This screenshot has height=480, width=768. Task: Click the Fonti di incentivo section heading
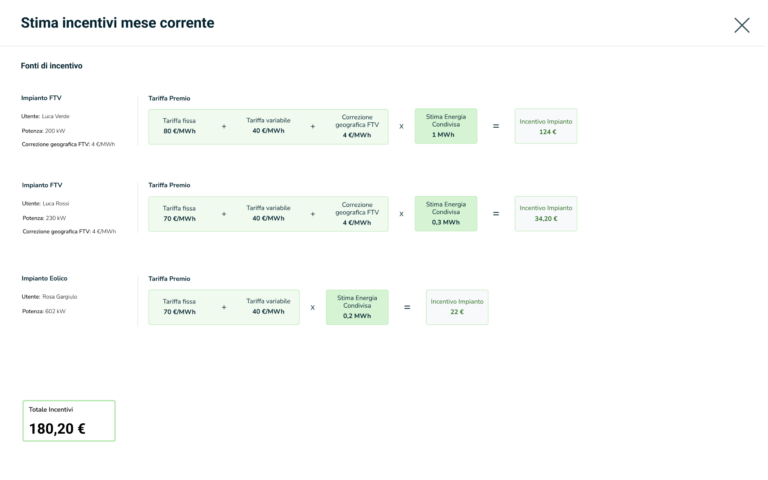click(52, 66)
